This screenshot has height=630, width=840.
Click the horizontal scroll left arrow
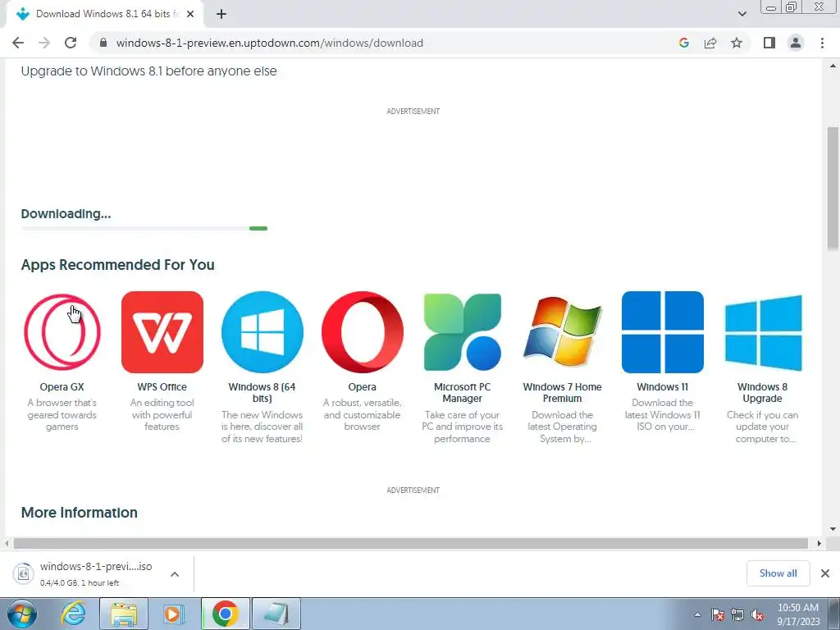point(7,543)
